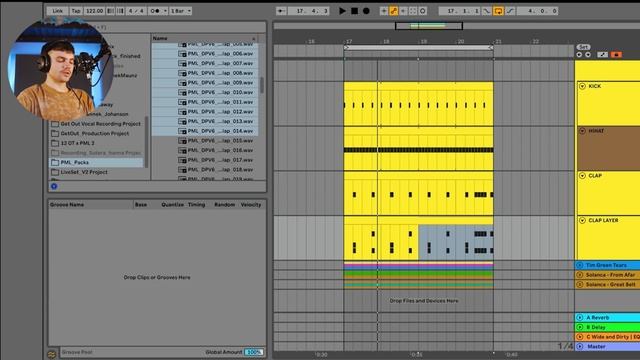Image resolution: width=640 pixels, height=360 pixels.
Task: Open the metronome settings dropdown arrow
Action: click(165, 11)
